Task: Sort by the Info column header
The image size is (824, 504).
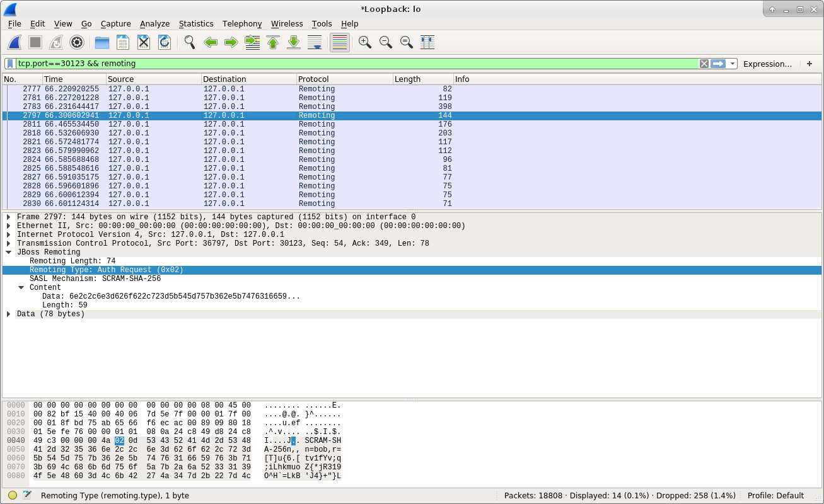Action: (637, 79)
